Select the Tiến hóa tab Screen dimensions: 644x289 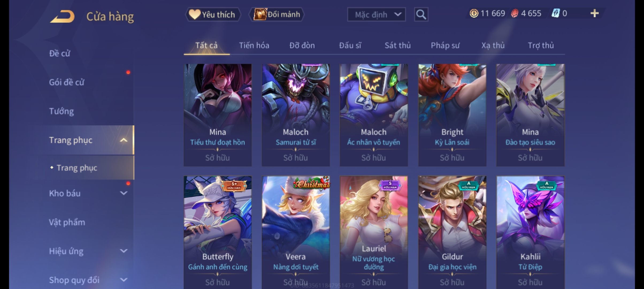[254, 45]
